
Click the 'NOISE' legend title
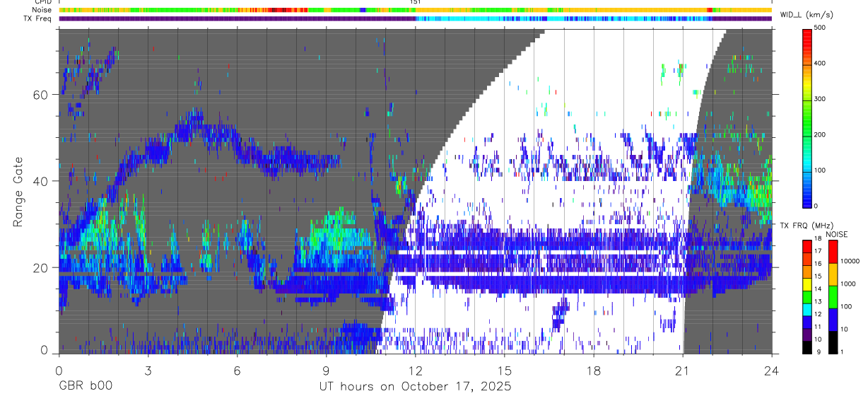click(x=836, y=234)
